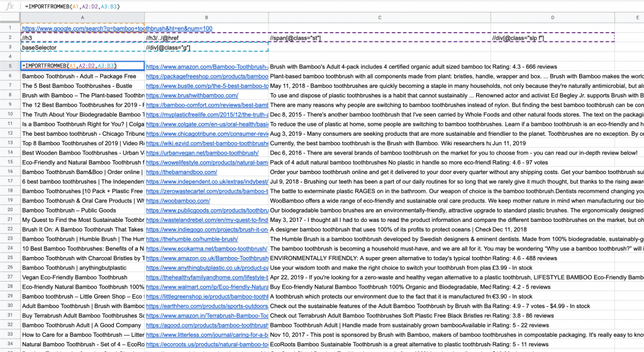Select "Rating: 4.3 - 666 reviews" cell

552,67
